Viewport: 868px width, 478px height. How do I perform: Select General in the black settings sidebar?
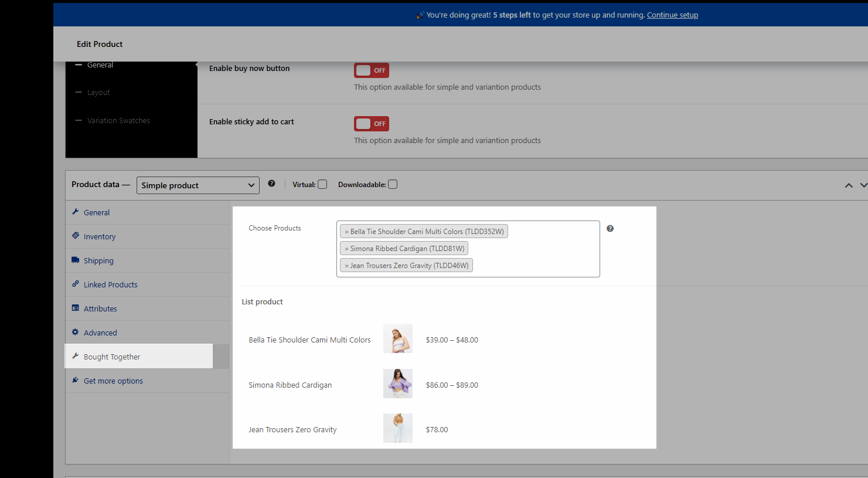click(x=100, y=65)
